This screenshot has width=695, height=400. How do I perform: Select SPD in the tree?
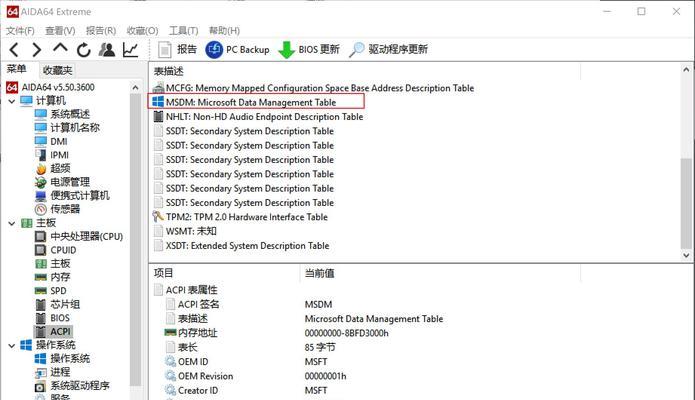[51, 291]
